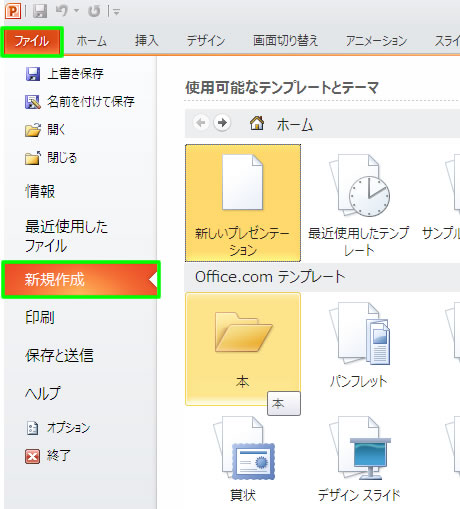The width and height of the screenshot is (460, 509).
Task: Open the デザイン スライド template category
Action: click(x=359, y=459)
